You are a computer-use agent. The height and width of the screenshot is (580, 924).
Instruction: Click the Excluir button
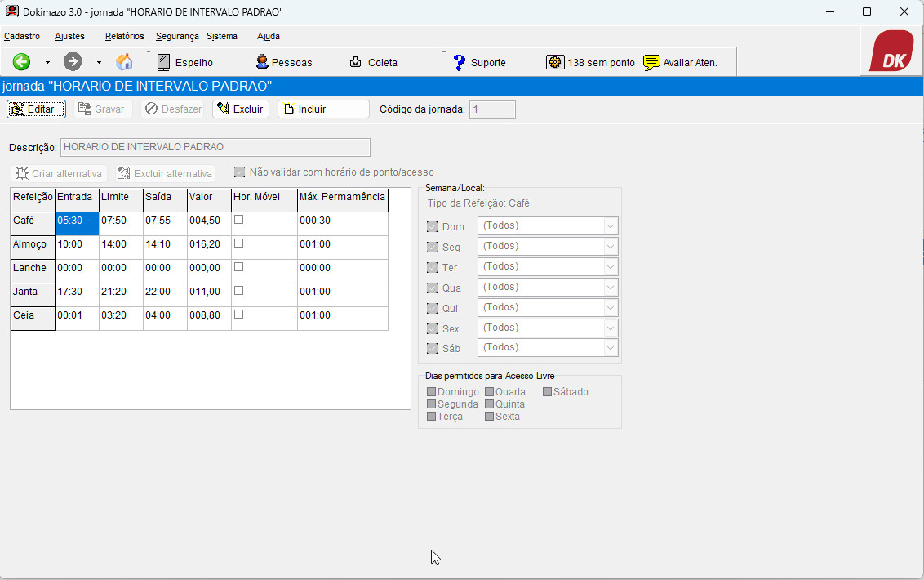[241, 109]
